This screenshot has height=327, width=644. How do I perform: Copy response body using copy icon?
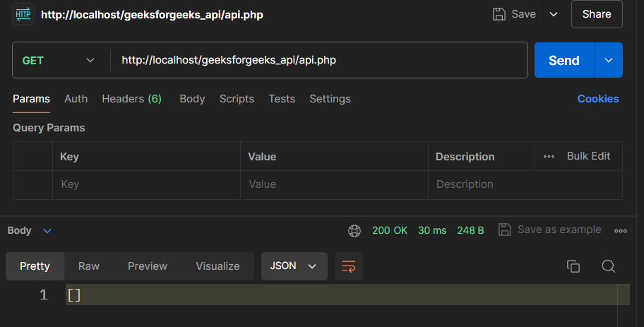[573, 266]
